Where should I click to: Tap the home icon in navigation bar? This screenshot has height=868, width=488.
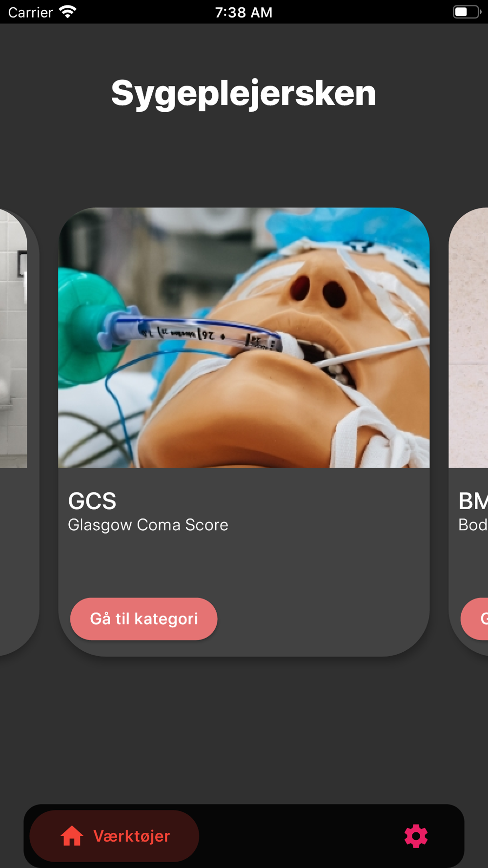tap(72, 836)
